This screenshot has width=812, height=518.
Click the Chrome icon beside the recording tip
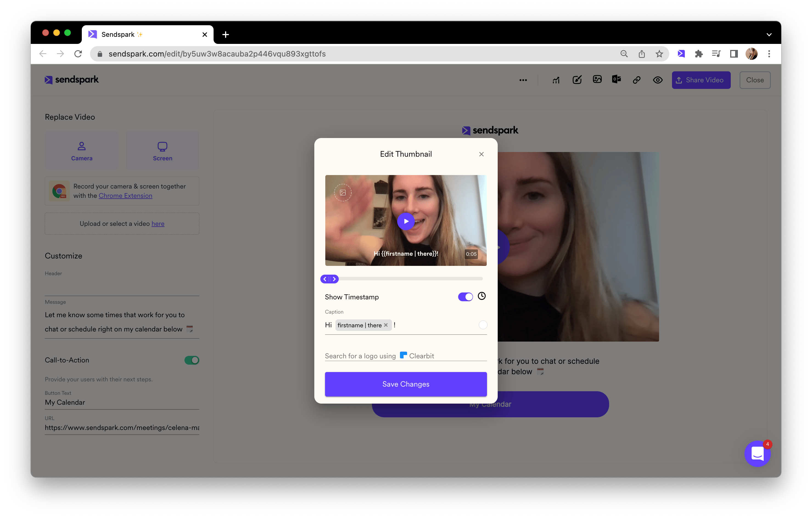(59, 191)
